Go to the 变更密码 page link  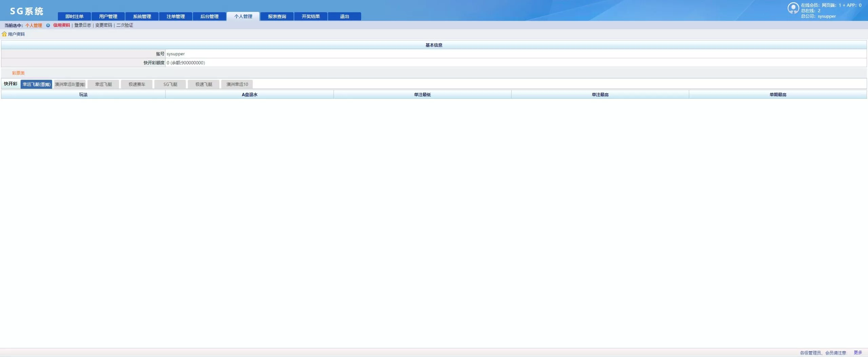[103, 25]
